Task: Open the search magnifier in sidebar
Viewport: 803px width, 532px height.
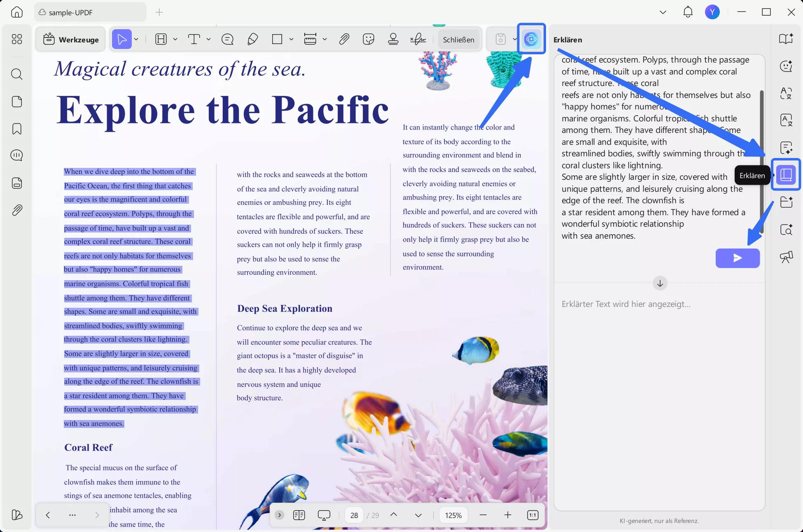Action: [17, 74]
